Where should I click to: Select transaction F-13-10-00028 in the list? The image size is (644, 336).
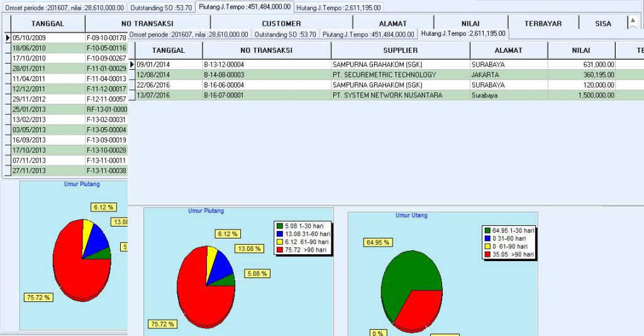(106, 150)
